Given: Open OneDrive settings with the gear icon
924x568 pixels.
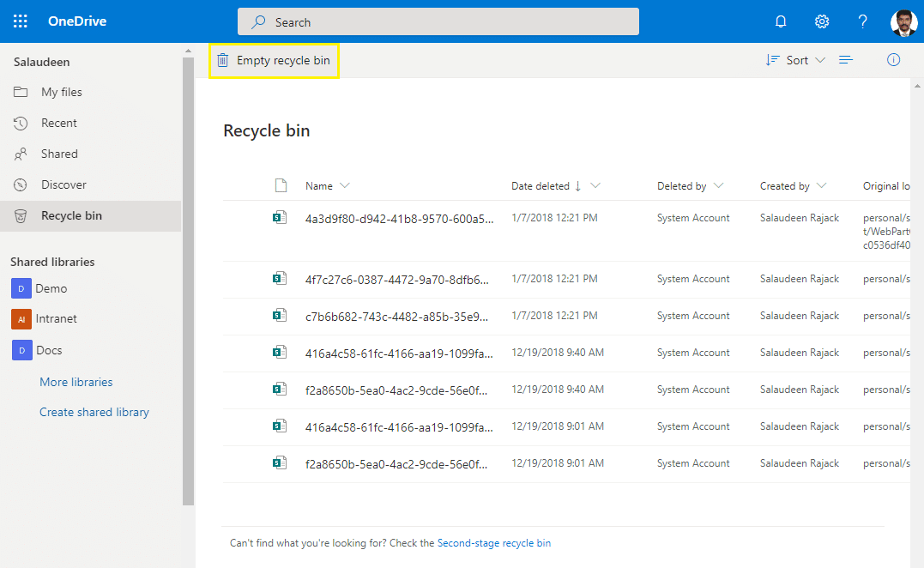Looking at the screenshot, I should coord(821,21).
